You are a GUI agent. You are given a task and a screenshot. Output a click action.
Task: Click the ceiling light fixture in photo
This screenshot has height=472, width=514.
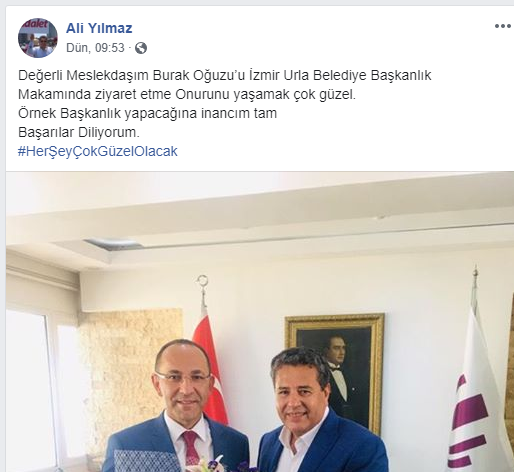115,244
